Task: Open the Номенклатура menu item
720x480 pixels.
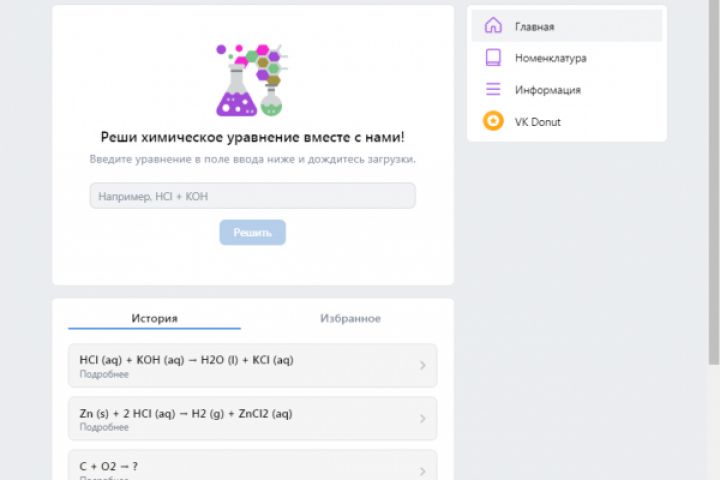Action: pyautogui.click(x=567, y=58)
